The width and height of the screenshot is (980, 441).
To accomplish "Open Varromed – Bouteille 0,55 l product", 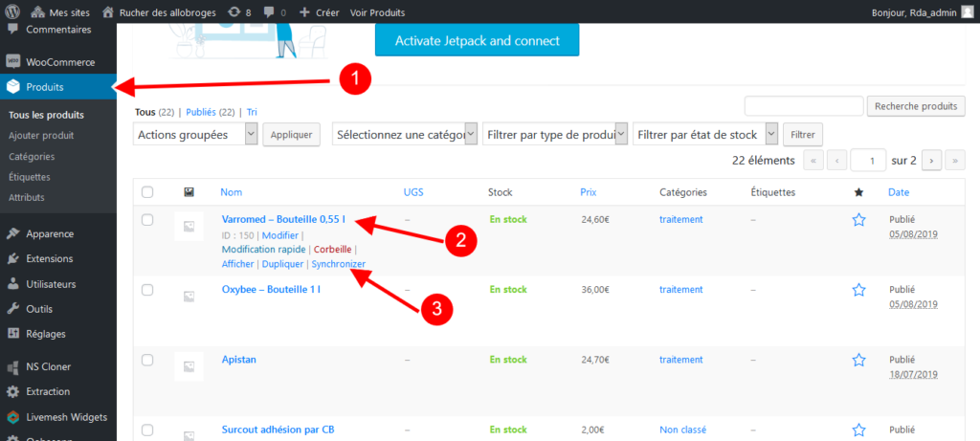I will [x=283, y=219].
